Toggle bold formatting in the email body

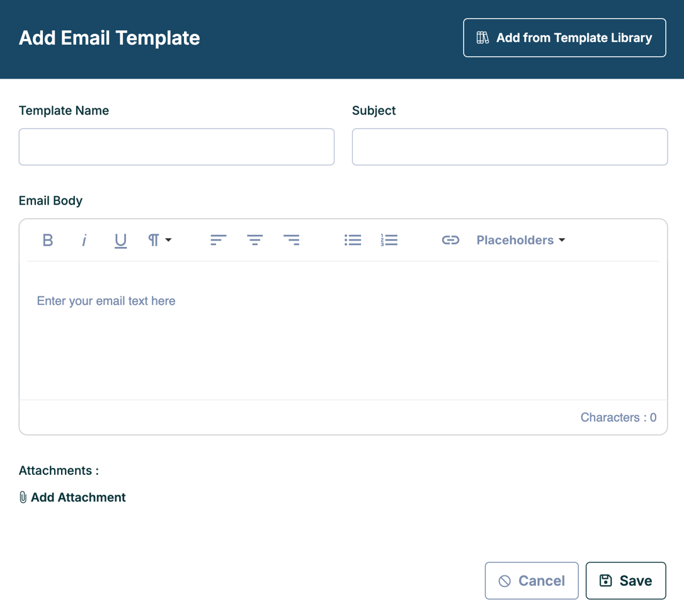click(48, 240)
